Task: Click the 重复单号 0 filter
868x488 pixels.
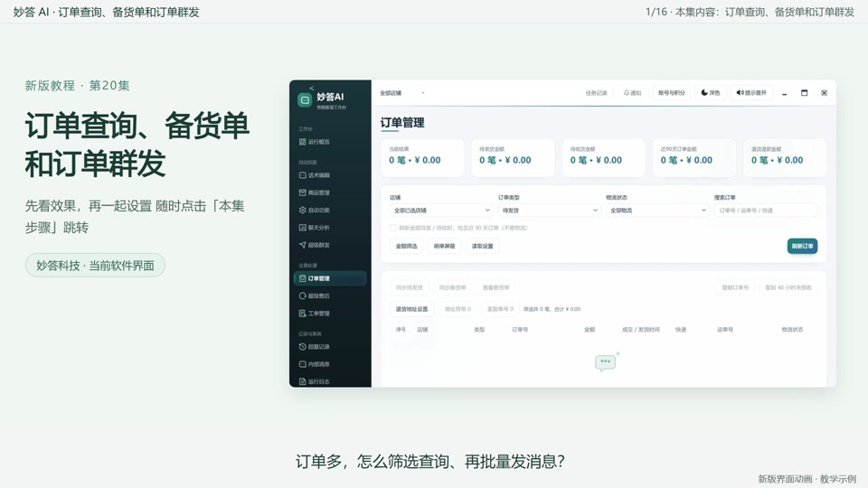Action: pos(500,309)
